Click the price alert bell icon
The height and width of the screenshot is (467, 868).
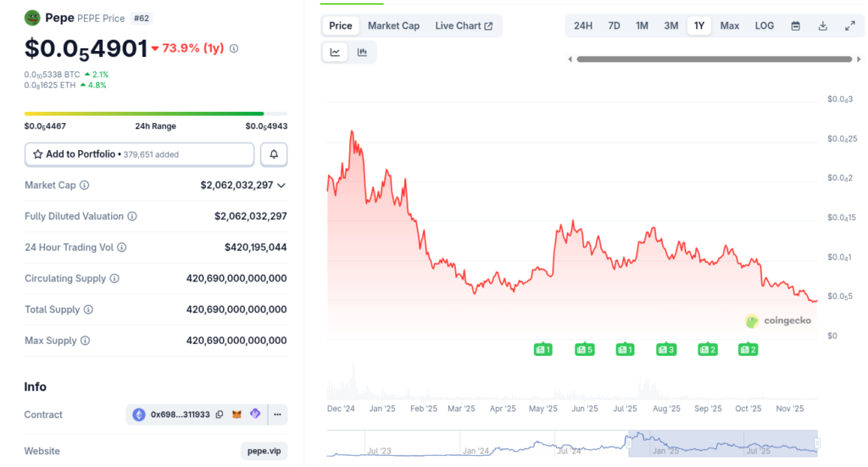click(x=274, y=154)
